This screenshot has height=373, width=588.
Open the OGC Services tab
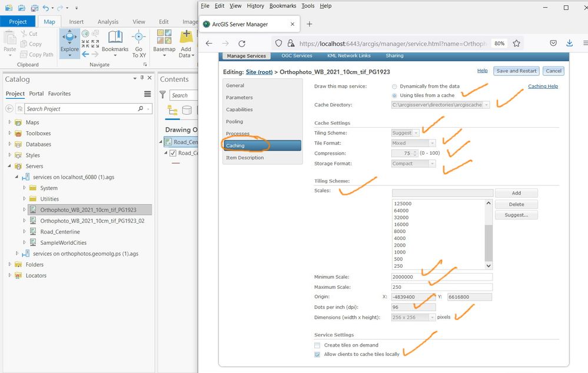coord(297,55)
